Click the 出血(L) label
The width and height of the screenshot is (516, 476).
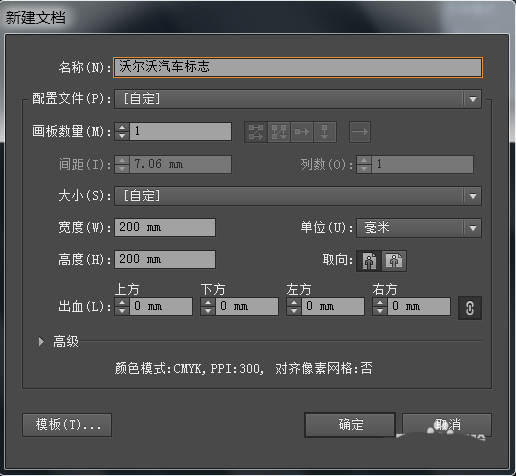pyautogui.click(x=84, y=307)
